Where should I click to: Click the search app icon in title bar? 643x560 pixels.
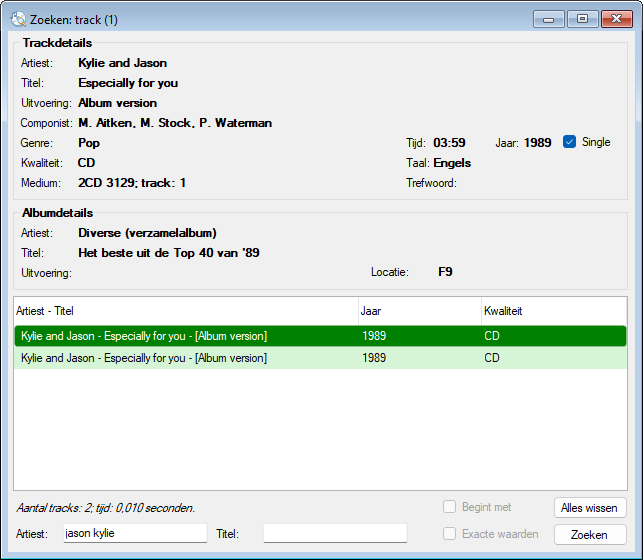click(18, 19)
